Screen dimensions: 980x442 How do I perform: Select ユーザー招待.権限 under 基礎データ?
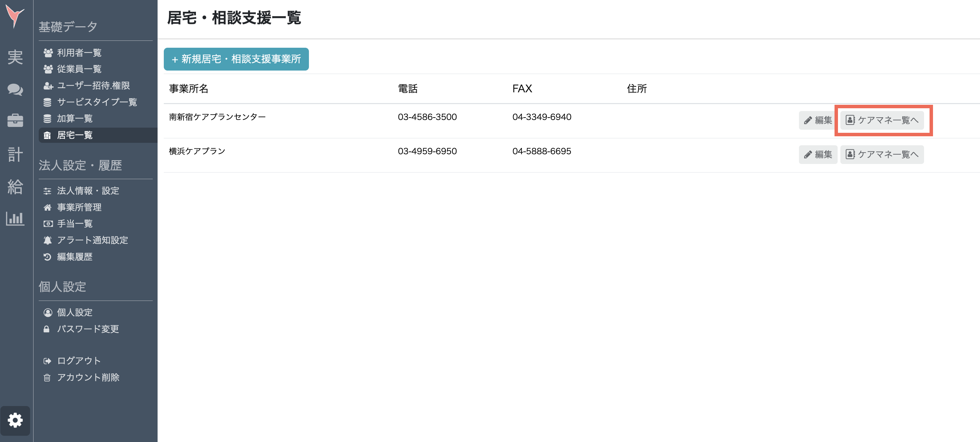93,86
